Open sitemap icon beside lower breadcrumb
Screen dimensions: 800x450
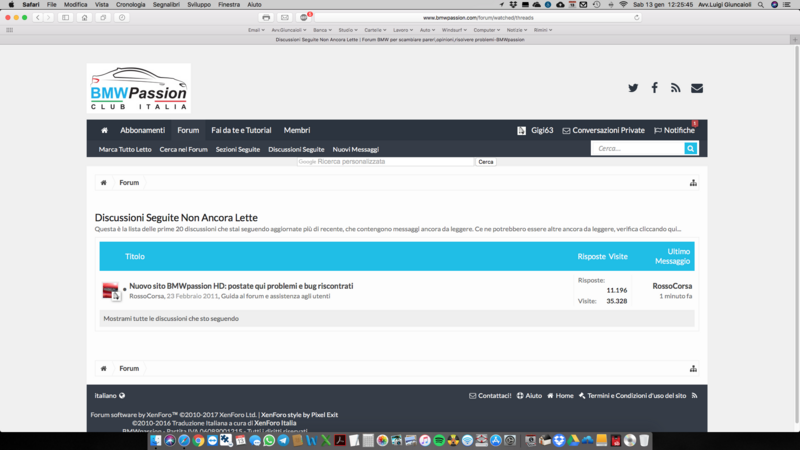coord(693,368)
